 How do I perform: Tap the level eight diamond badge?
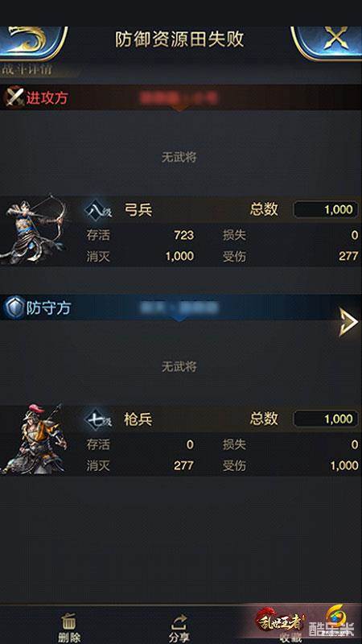(97, 210)
